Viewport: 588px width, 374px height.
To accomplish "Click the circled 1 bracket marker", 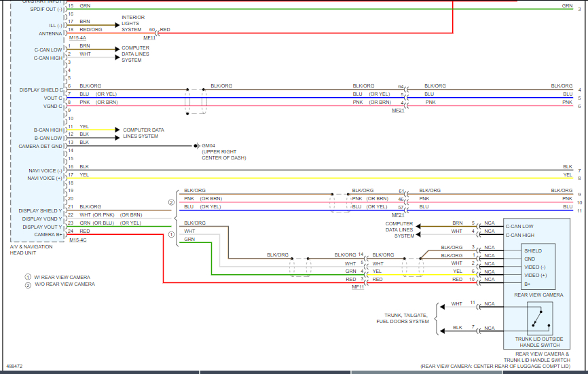I will [171, 235].
